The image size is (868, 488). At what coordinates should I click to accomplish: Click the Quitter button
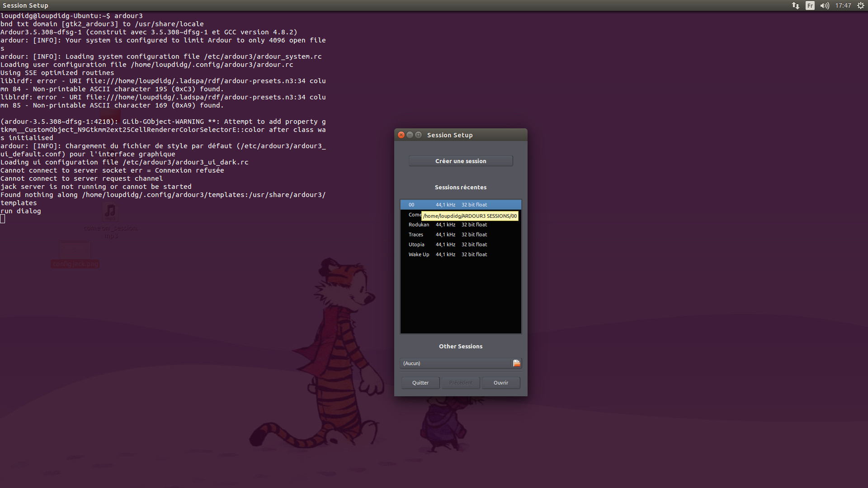[x=420, y=383]
